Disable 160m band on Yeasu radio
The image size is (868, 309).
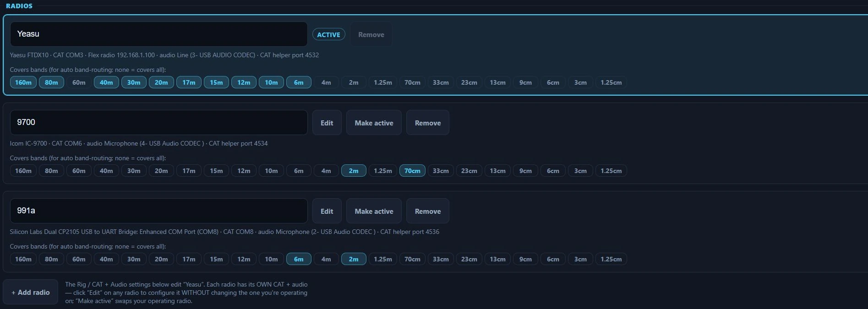tap(23, 82)
